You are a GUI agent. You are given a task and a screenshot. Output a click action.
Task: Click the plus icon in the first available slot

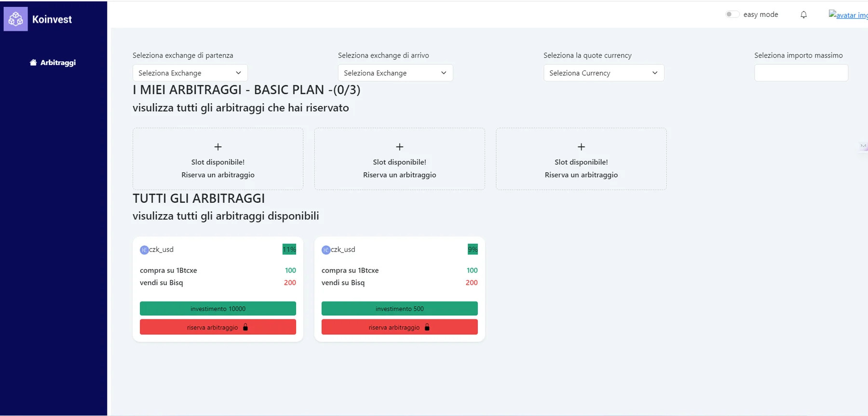218,147
